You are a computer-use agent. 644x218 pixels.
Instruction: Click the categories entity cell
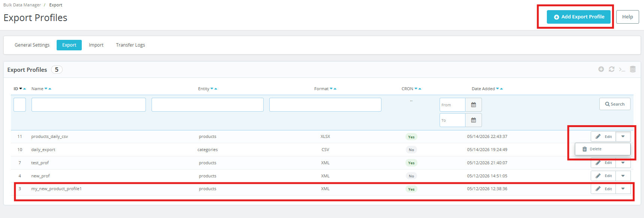(x=207, y=150)
